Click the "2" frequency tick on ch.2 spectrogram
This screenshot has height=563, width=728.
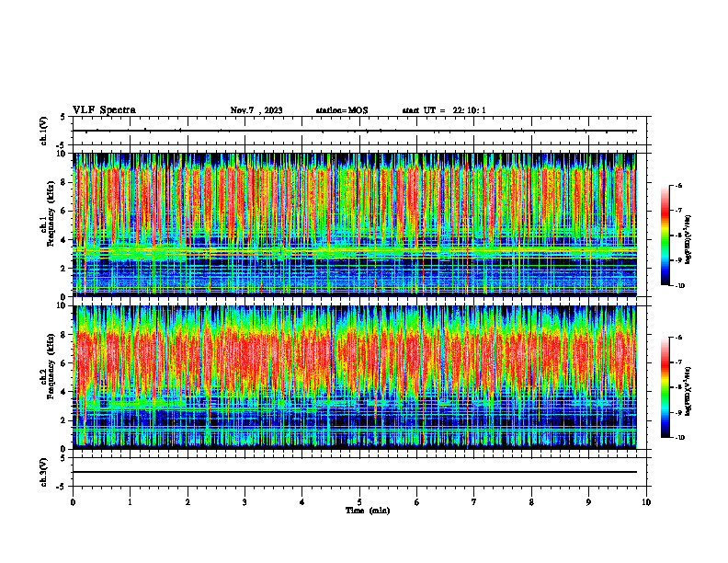coord(64,420)
